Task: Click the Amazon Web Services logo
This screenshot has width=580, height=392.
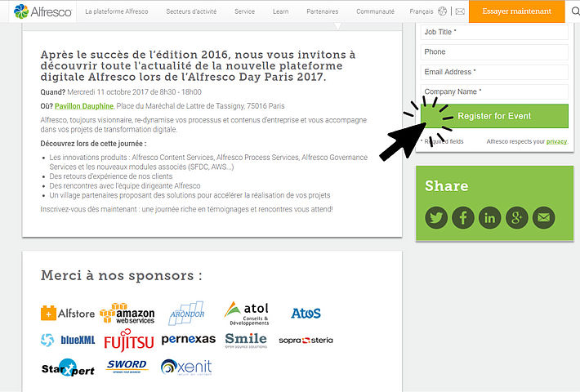Action: pyautogui.click(x=127, y=314)
